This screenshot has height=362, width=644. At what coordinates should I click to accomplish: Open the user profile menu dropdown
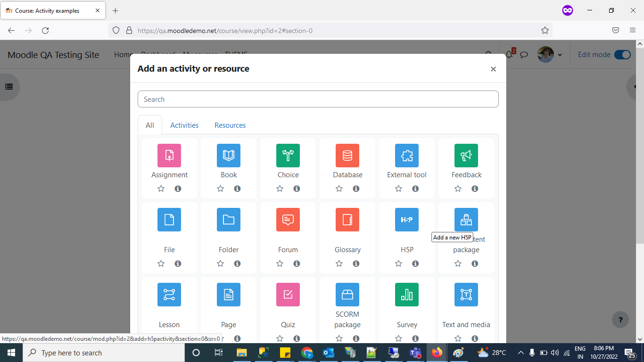(550, 55)
